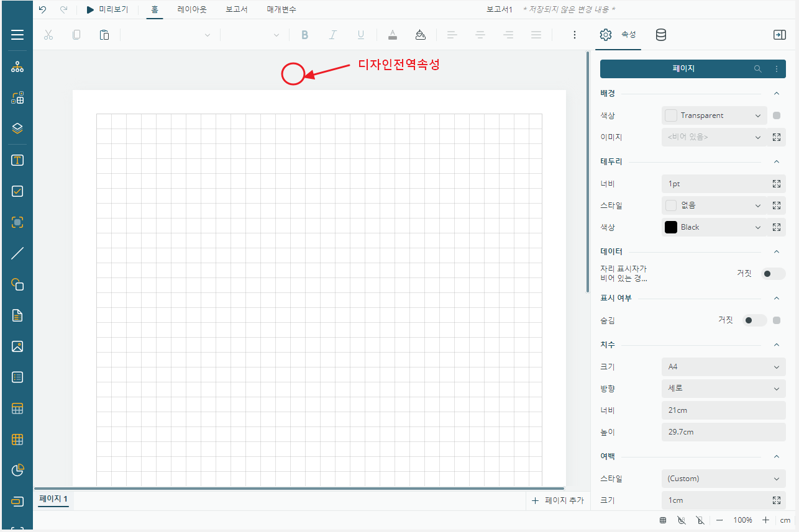Viewport: 799px width, 532px height.
Task: Select the List report item
Action: (x=17, y=377)
